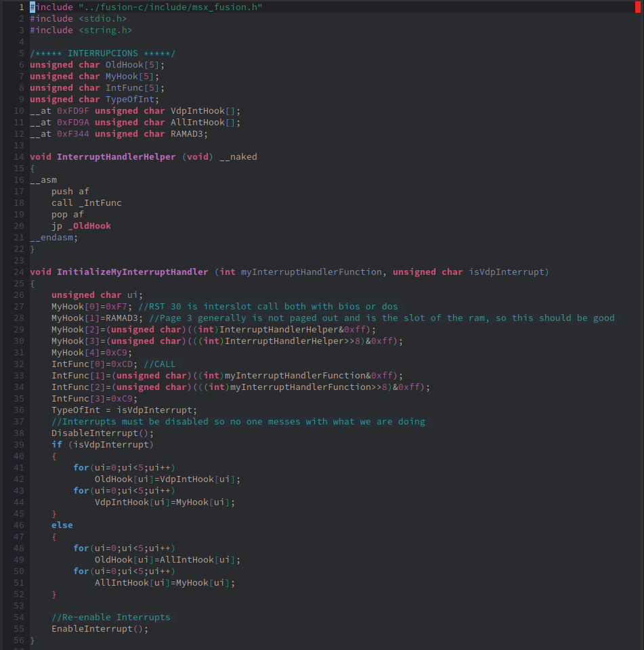Click the OldHook[ui]=AllIntHook[ui] statement

(167, 560)
